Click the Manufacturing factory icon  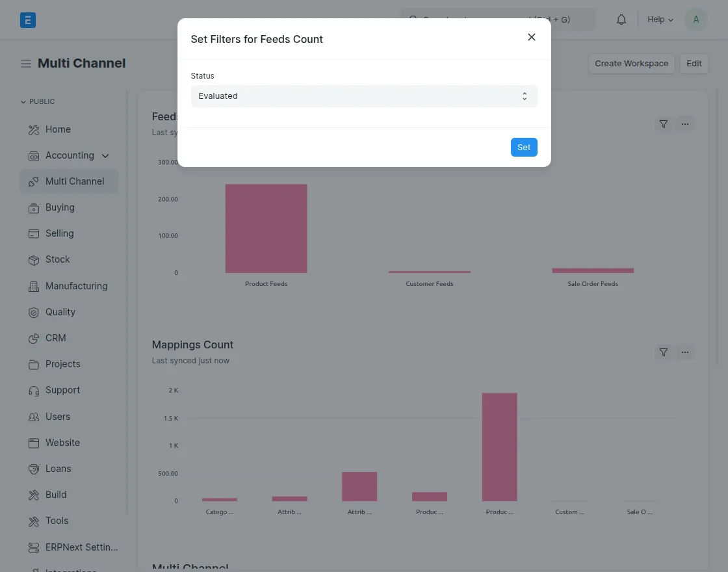click(x=34, y=286)
